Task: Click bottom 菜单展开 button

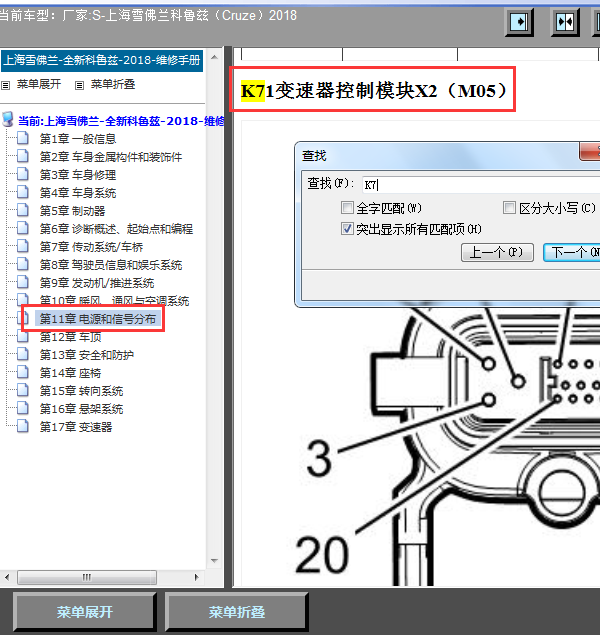Action: [x=85, y=612]
